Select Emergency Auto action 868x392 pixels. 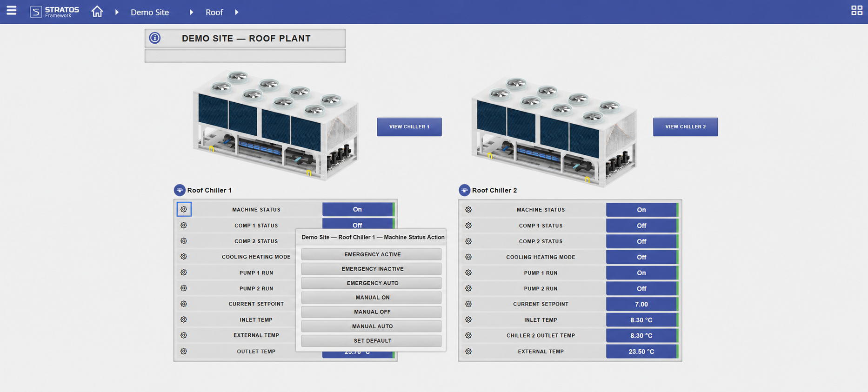[371, 283]
